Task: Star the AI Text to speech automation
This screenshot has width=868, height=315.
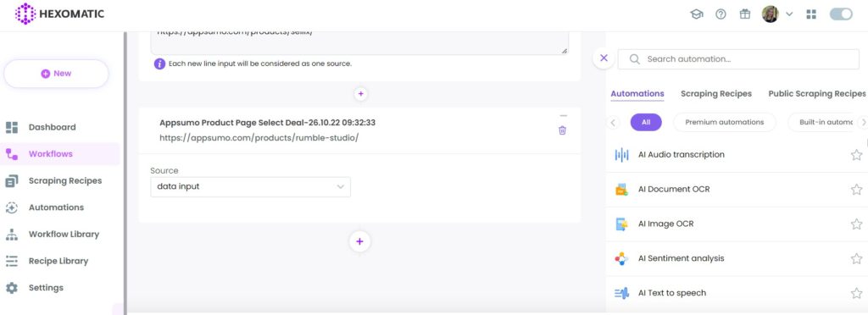Action: (x=856, y=294)
